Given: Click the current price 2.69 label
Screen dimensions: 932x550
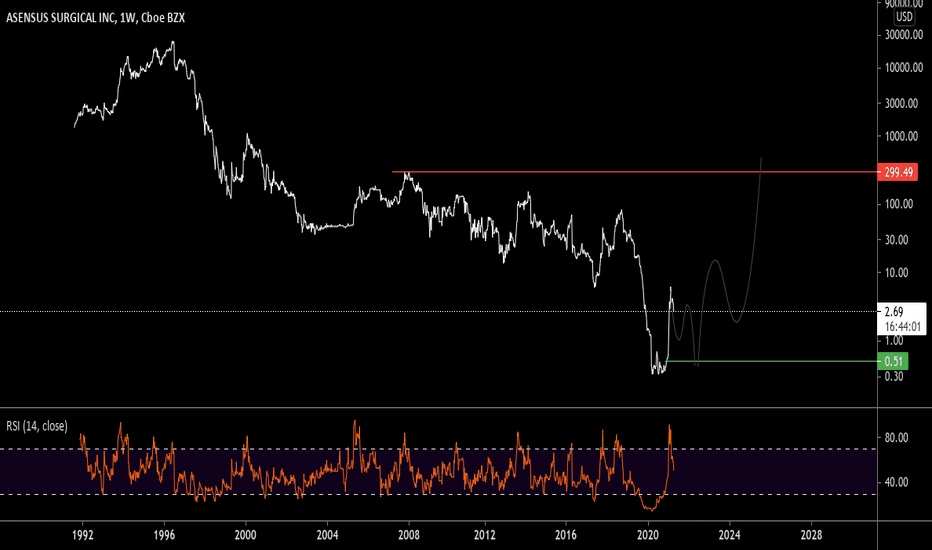Looking at the screenshot, I should 893,312.
